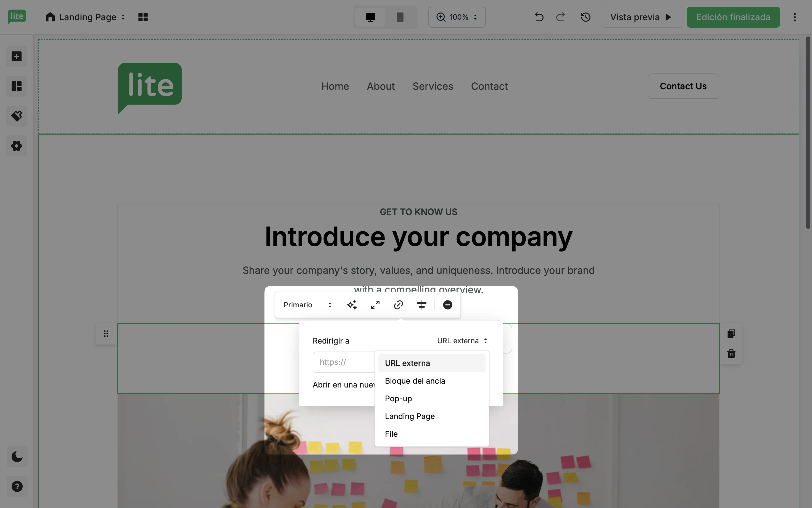Click the remove minus circle icon

[447, 305]
